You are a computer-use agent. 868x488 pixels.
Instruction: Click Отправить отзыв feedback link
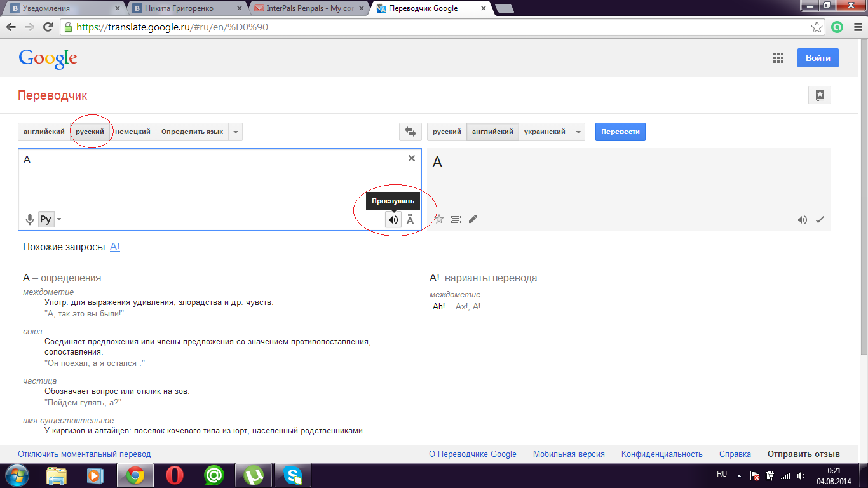tap(804, 454)
